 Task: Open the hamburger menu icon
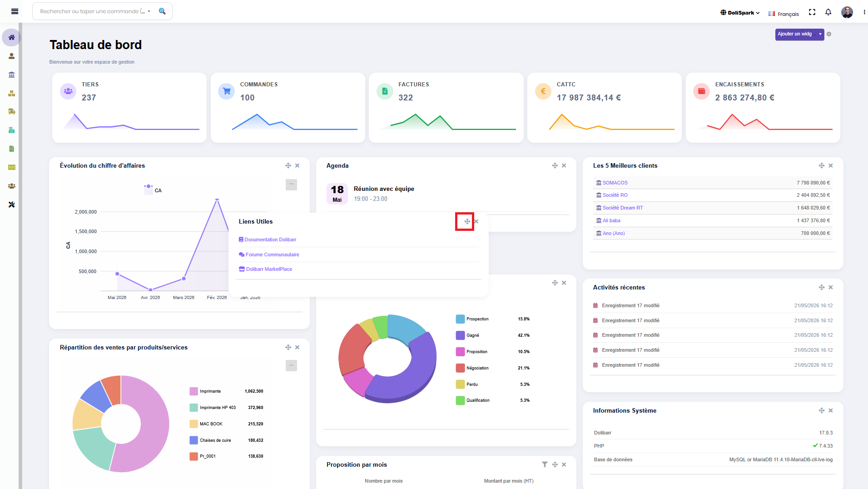[15, 11]
